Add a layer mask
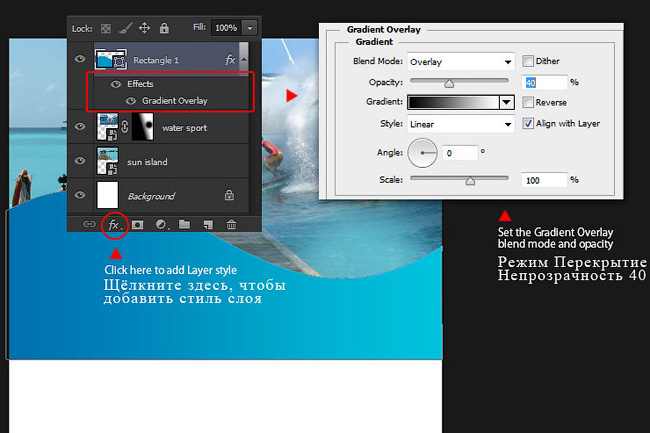This screenshot has width=650, height=433. click(x=137, y=225)
